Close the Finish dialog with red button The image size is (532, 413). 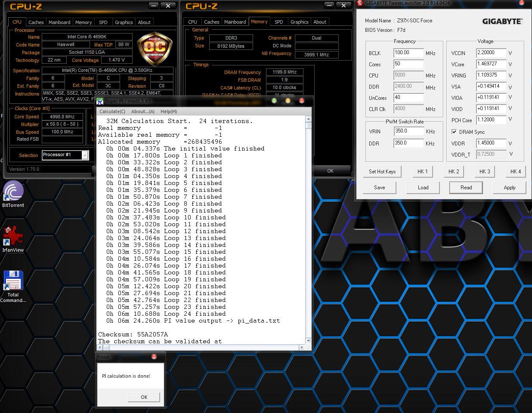pos(154,357)
